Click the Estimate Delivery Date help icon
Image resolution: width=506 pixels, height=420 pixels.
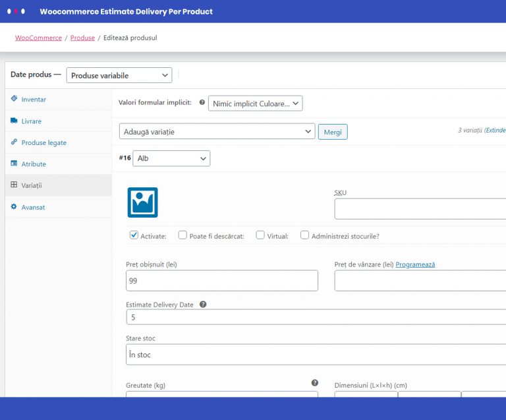(203, 305)
